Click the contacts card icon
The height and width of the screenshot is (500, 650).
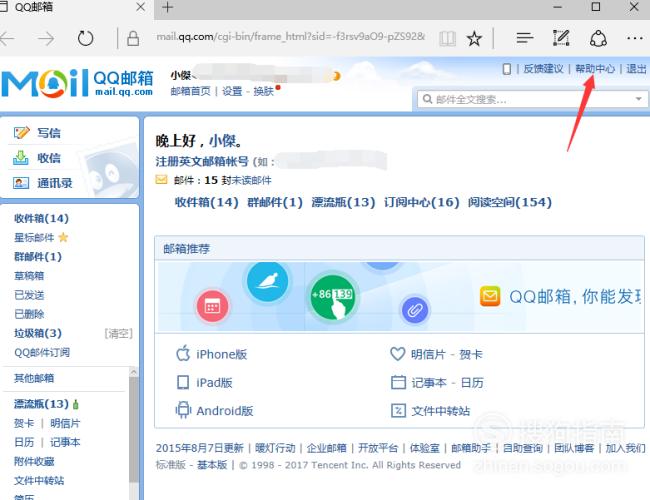tap(21, 183)
